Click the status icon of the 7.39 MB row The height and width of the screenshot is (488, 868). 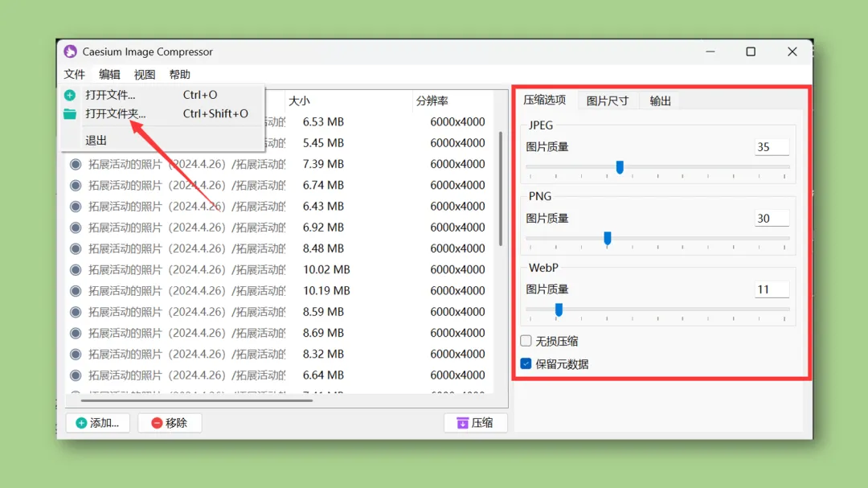tap(76, 165)
